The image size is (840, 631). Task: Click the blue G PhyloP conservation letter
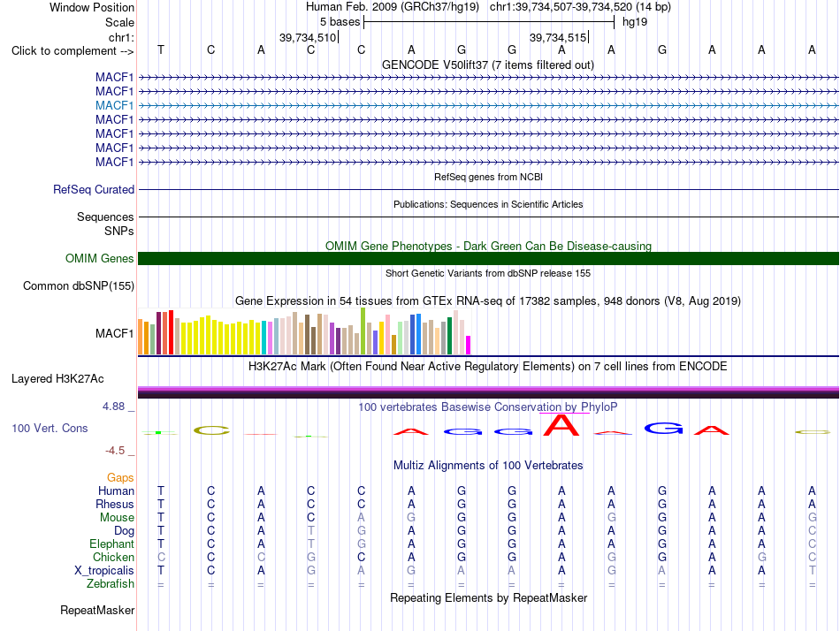click(664, 429)
